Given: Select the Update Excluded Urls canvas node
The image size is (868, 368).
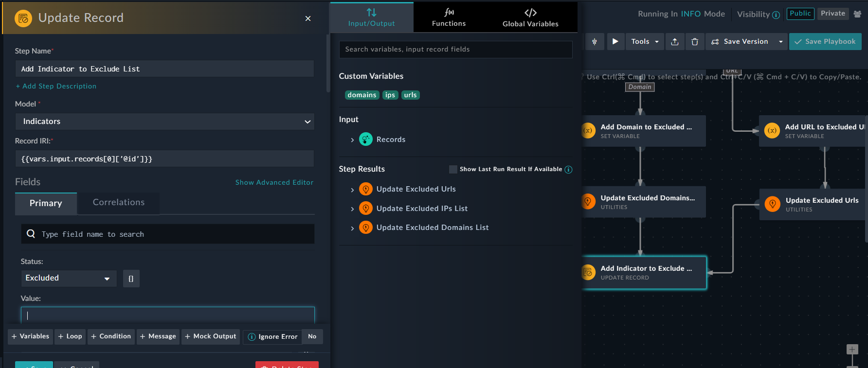Looking at the screenshot, I should (813, 204).
